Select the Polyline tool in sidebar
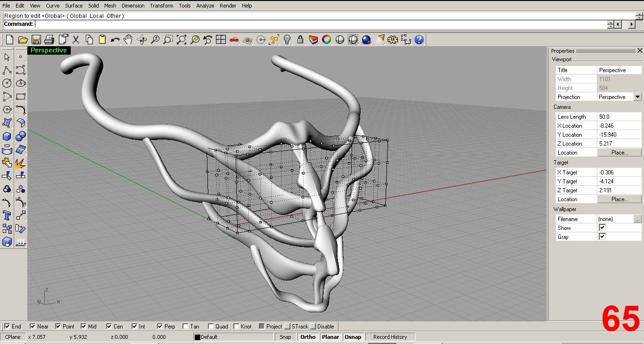 [x=7, y=70]
